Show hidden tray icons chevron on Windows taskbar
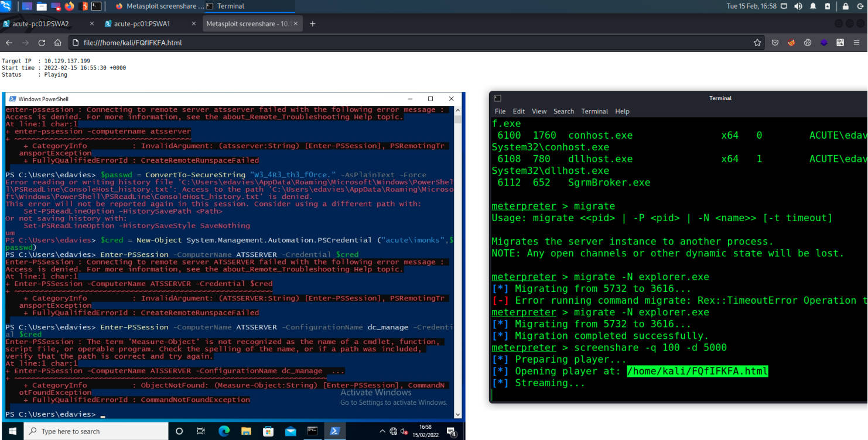The image size is (868, 440). pos(382,431)
